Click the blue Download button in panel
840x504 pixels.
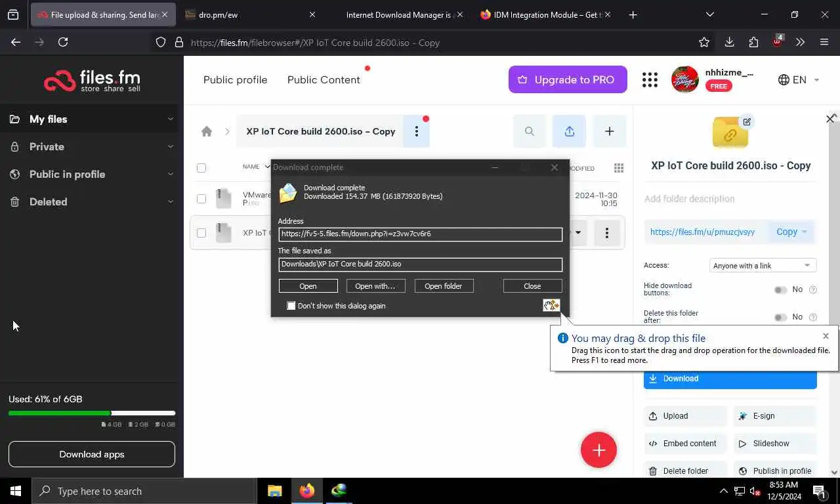pyautogui.click(x=730, y=379)
